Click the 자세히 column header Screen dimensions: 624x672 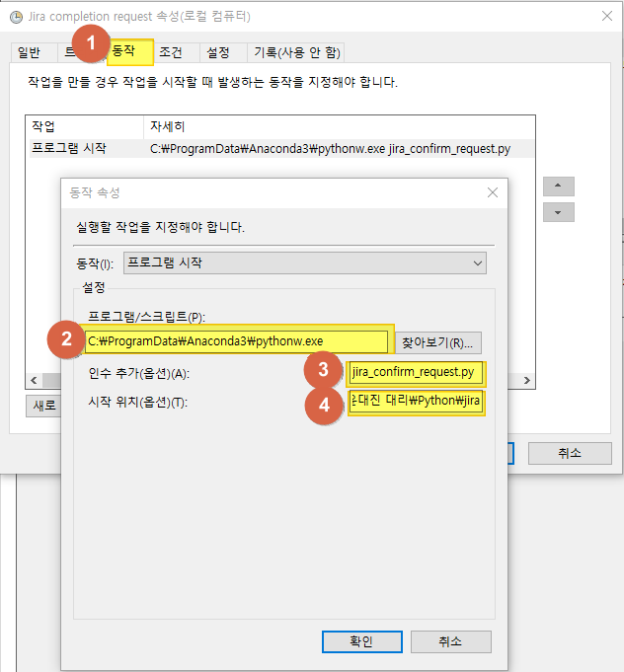coord(339,126)
